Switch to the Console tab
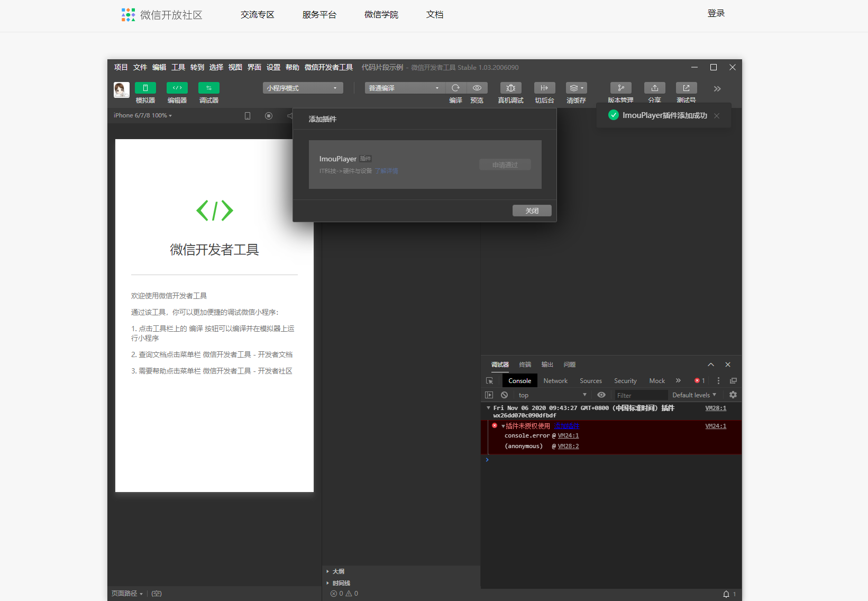Screen dimensions: 868x601 pos(520,381)
